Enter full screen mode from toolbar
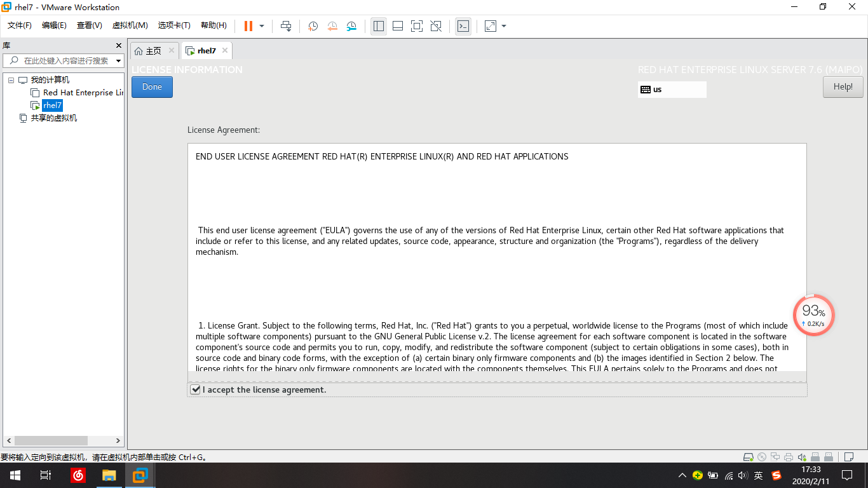This screenshot has height=488, width=868. (x=417, y=26)
